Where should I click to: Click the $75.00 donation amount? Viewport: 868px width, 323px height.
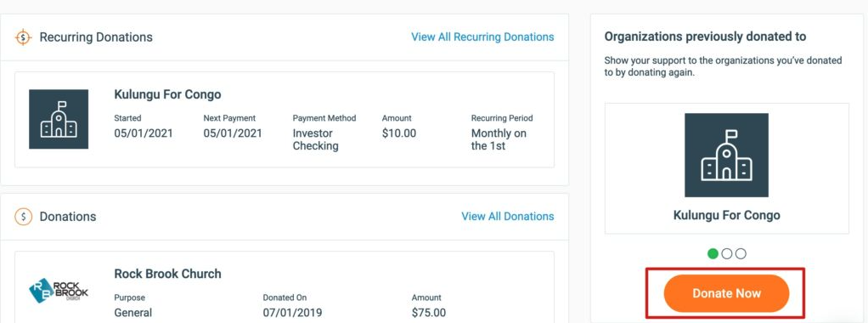428,313
